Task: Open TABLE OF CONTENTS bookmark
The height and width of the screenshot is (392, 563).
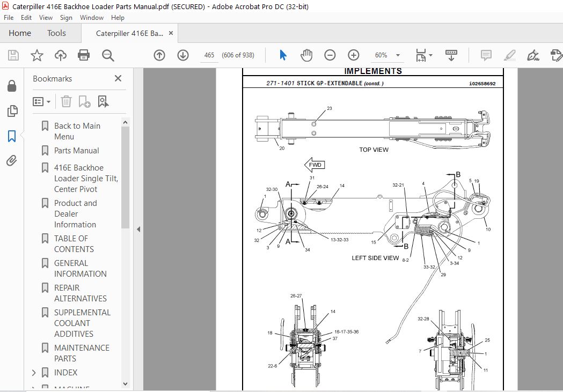Action: (x=74, y=244)
